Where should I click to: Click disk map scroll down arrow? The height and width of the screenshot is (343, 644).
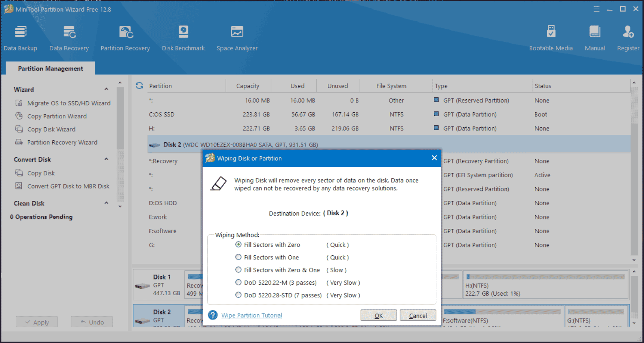[x=634, y=323]
